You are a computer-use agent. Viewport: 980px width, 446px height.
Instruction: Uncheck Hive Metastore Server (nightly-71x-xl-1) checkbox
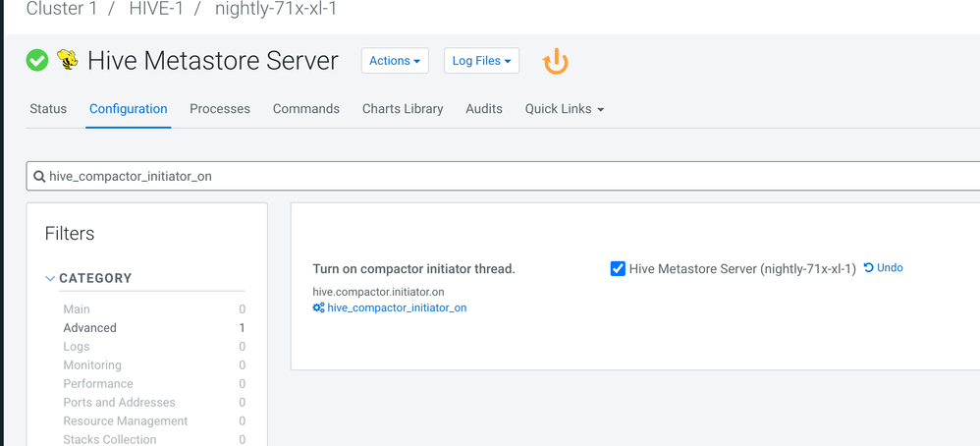click(618, 269)
